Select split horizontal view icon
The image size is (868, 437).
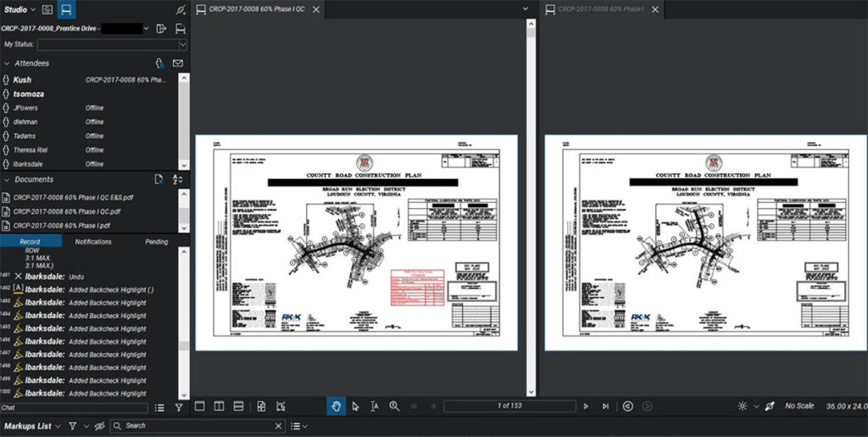pyautogui.click(x=238, y=406)
